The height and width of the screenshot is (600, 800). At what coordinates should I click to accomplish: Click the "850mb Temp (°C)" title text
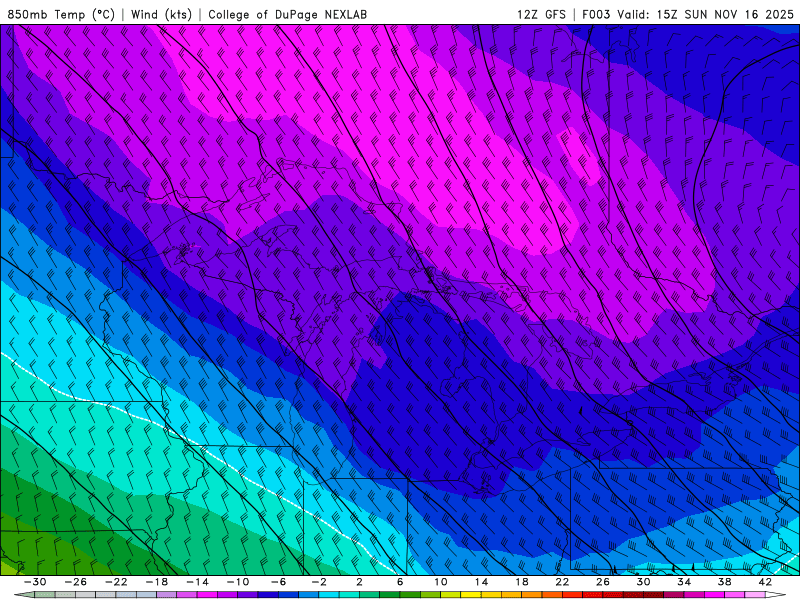61,14
